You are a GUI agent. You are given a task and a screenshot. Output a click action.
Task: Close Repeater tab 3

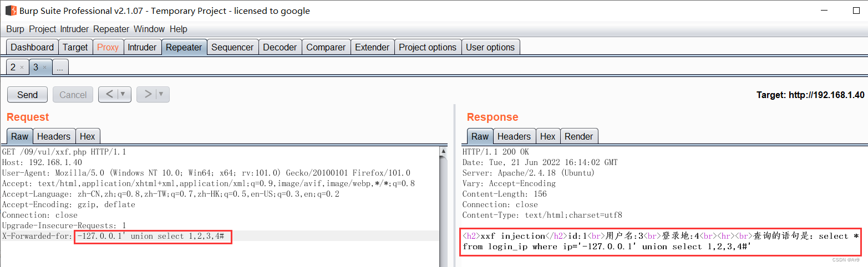tap(44, 68)
